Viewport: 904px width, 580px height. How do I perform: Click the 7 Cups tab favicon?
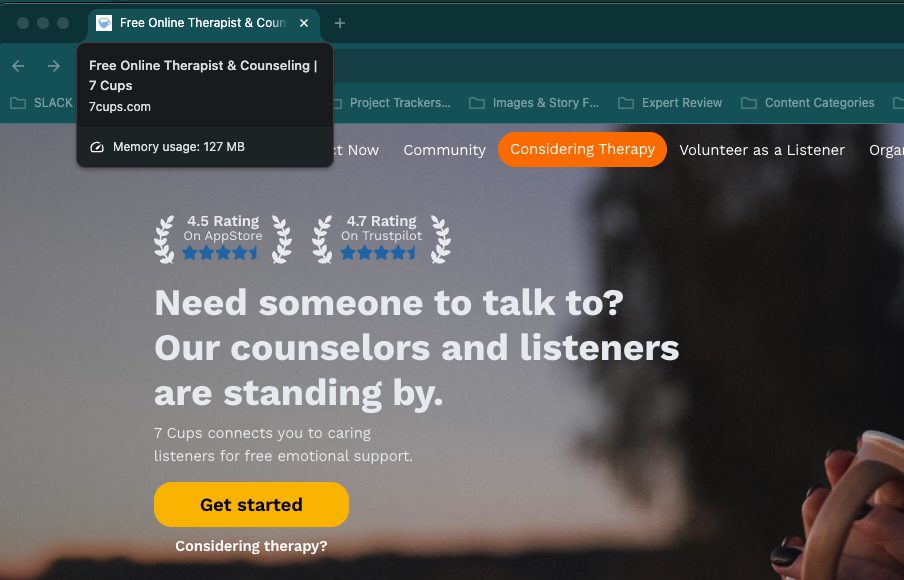tap(104, 23)
